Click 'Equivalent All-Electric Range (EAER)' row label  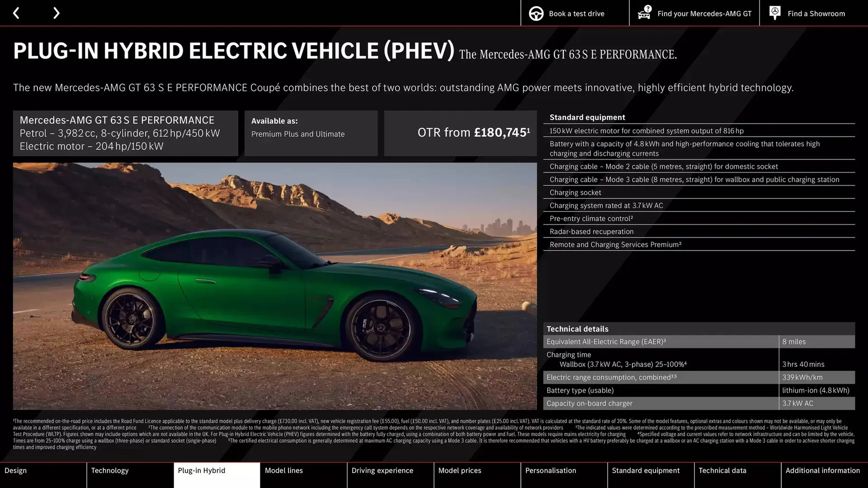[x=606, y=342]
